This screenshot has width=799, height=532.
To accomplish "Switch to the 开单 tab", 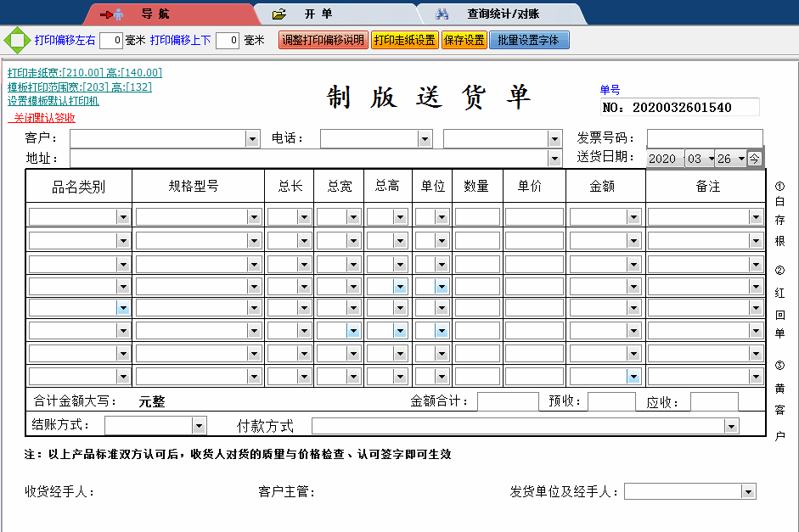I will click(x=317, y=14).
